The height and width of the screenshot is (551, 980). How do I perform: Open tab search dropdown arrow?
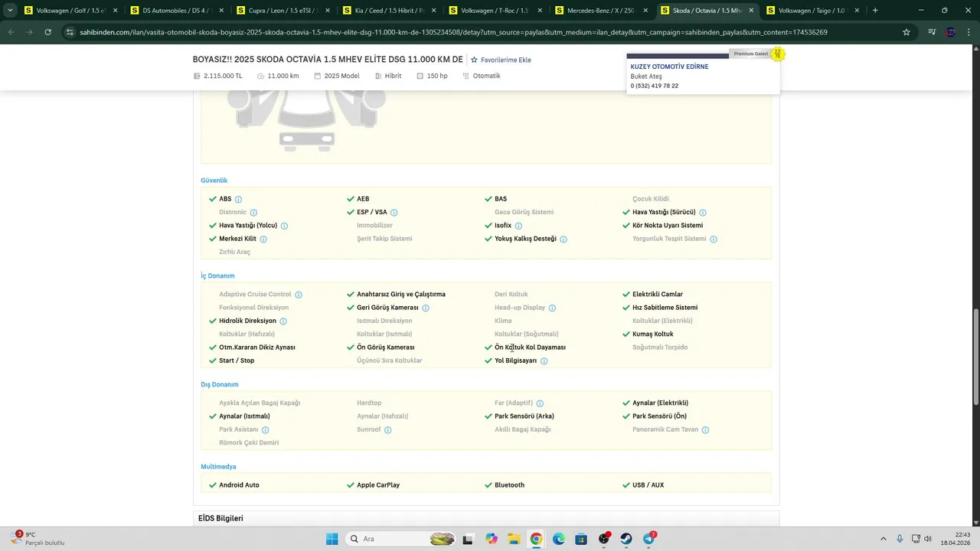coord(10,11)
